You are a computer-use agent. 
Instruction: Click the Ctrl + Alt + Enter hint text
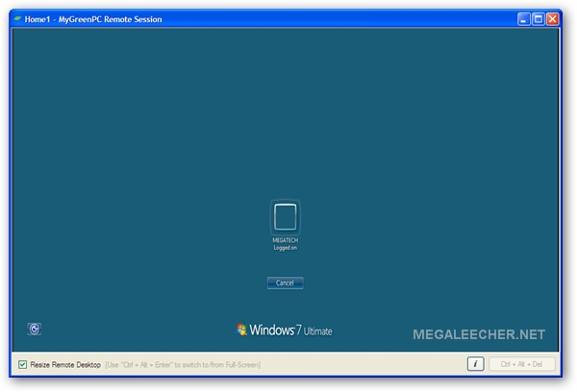[x=183, y=365]
